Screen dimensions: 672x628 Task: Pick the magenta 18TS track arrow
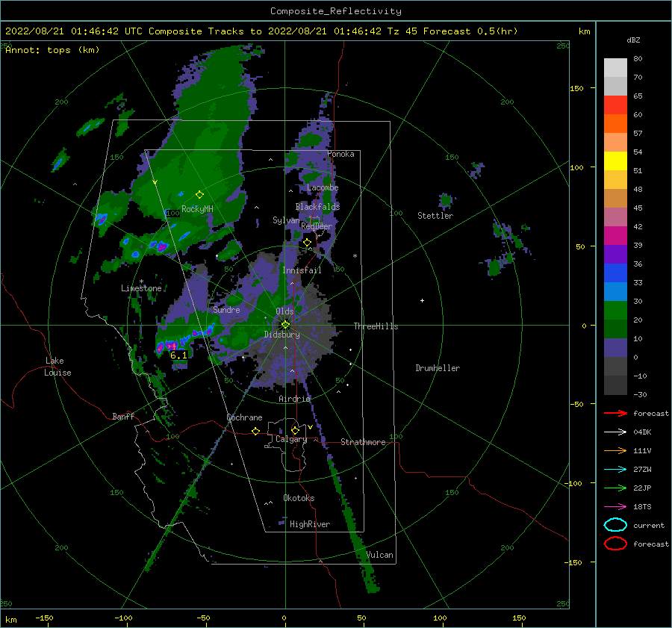(x=615, y=507)
